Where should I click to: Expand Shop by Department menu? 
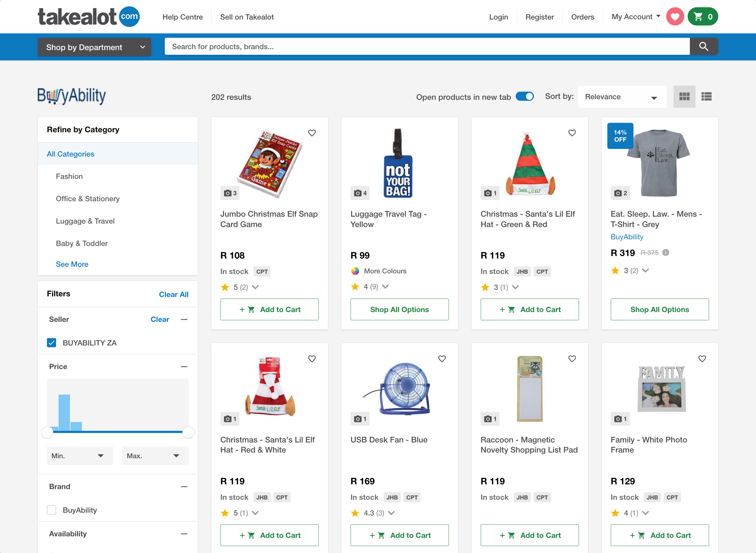94,47
